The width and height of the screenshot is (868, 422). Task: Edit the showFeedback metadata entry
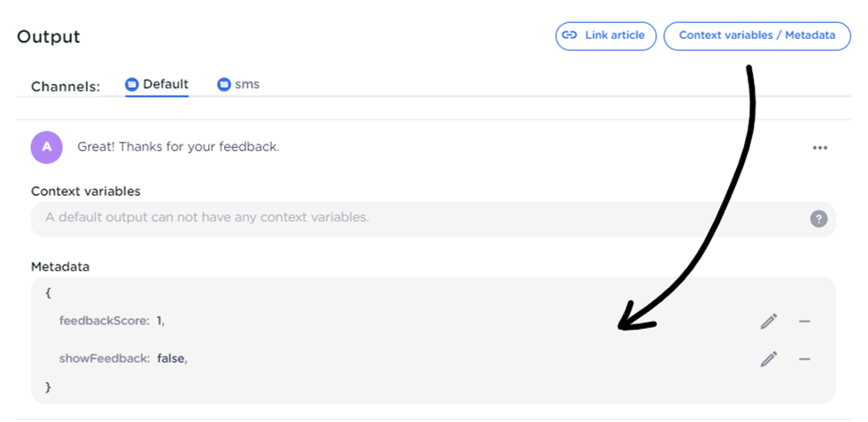point(768,358)
